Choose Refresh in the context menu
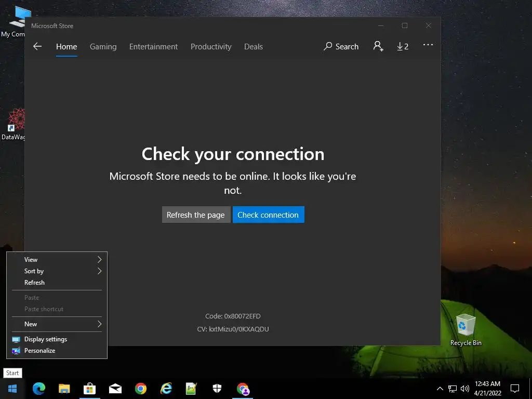The image size is (532, 399). 57,283
